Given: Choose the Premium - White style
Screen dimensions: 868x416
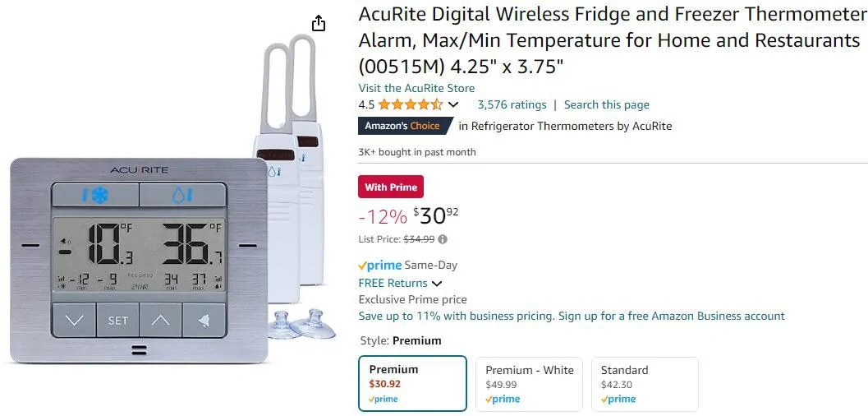Looking at the screenshot, I should click(x=529, y=383).
